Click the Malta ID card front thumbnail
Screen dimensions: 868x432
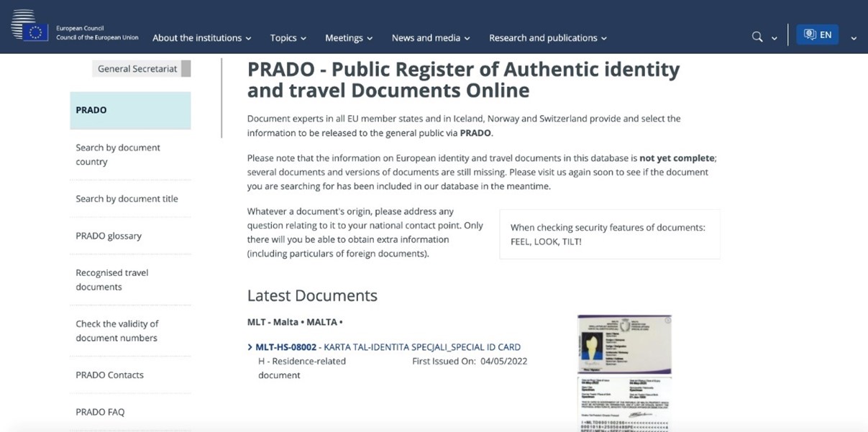point(624,344)
